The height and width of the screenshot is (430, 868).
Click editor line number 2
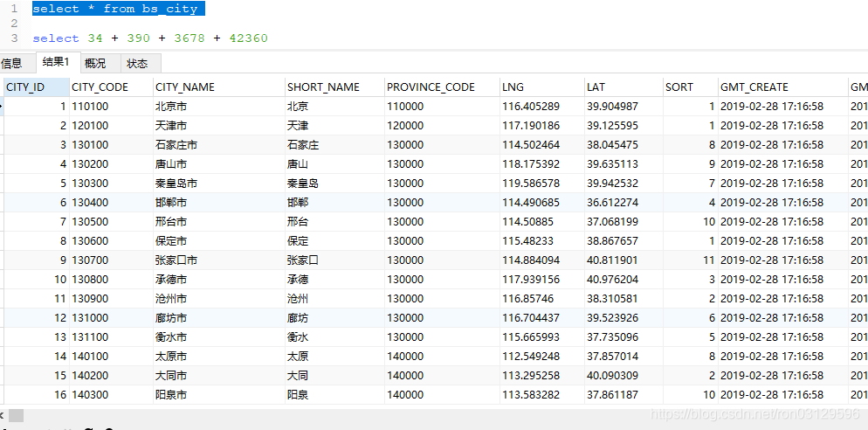14,24
